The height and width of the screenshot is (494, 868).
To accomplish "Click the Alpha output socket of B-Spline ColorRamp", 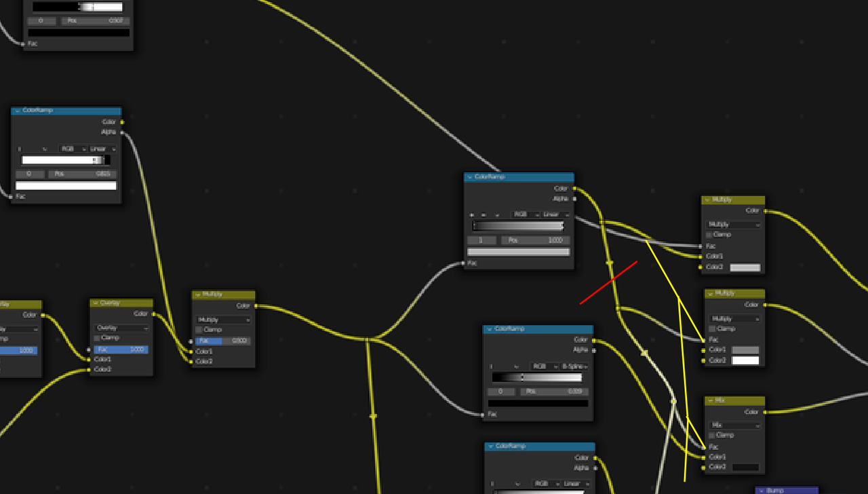I will pyautogui.click(x=594, y=350).
